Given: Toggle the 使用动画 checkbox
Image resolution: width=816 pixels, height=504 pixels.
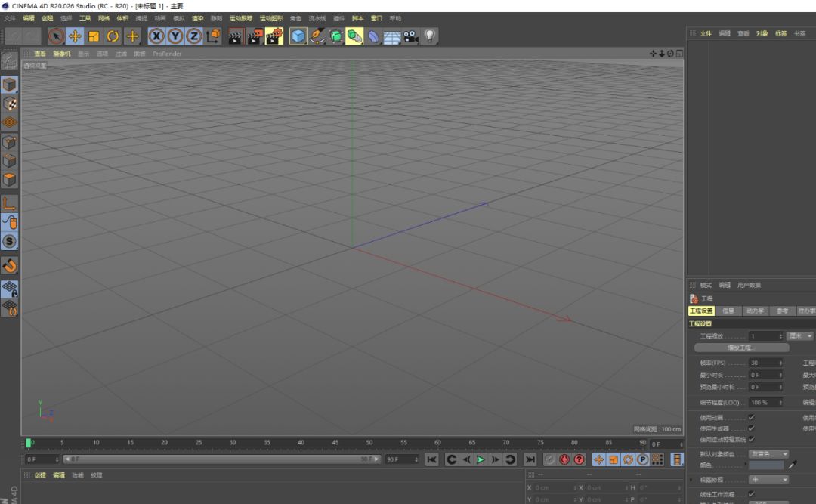Looking at the screenshot, I should click(x=752, y=417).
